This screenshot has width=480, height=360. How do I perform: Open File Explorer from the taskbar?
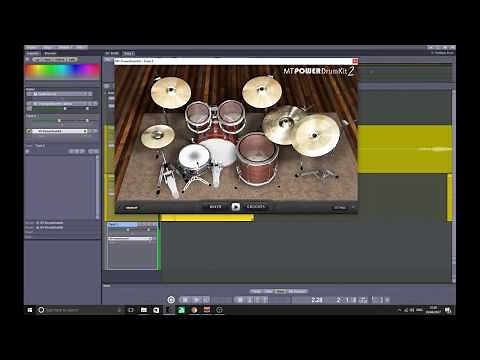tap(144, 310)
